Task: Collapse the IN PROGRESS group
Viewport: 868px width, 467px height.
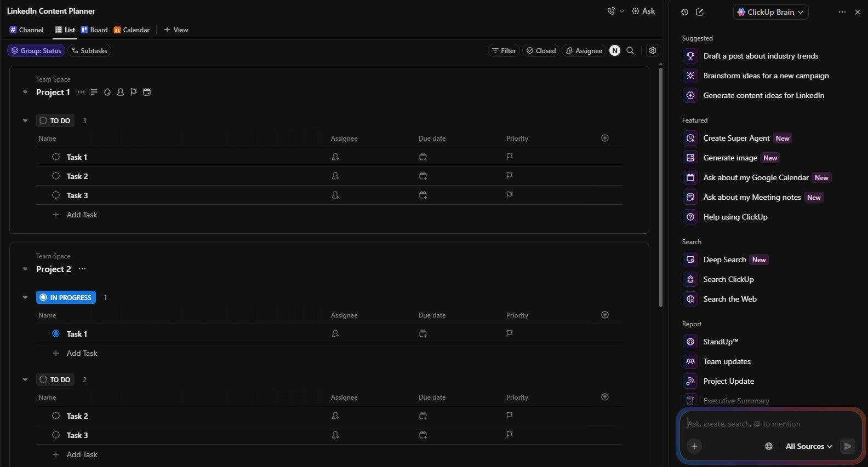Action: [25, 297]
